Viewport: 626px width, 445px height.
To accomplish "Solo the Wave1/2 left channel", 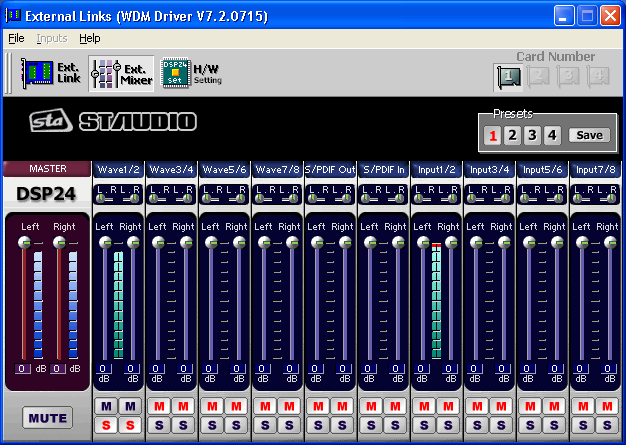I will (107, 425).
